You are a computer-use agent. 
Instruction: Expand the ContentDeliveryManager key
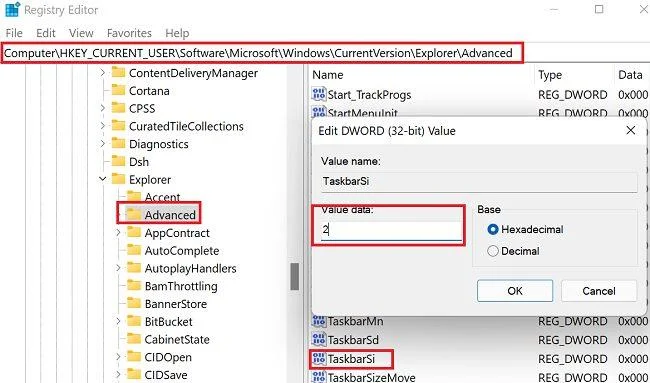coord(102,73)
